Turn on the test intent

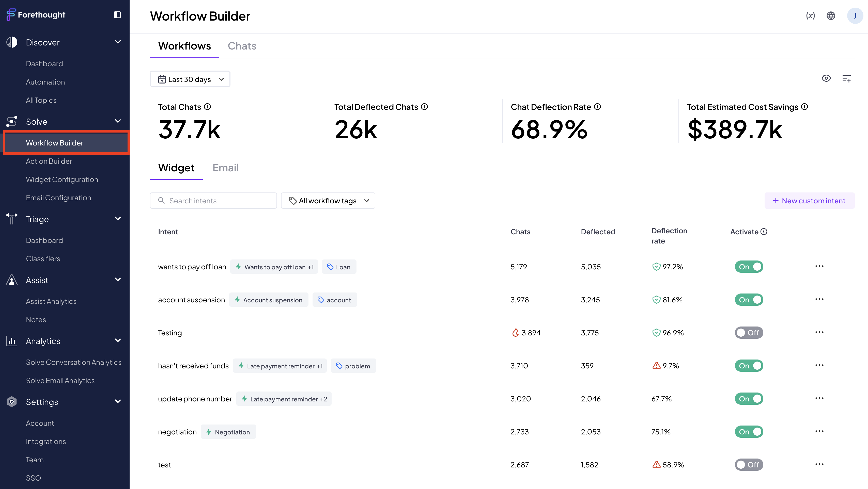point(749,465)
